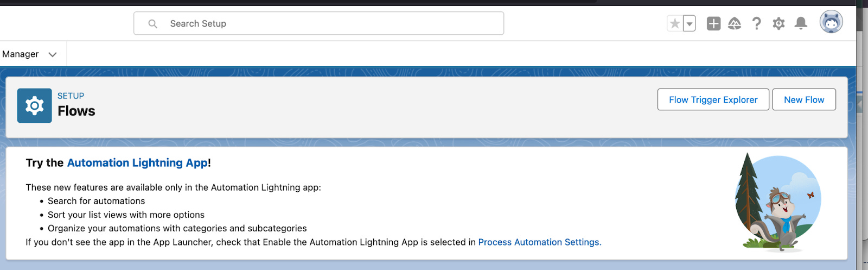Open the Process Automation Settings link
The width and height of the screenshot is (868, 270).
[x=540, y=242]
